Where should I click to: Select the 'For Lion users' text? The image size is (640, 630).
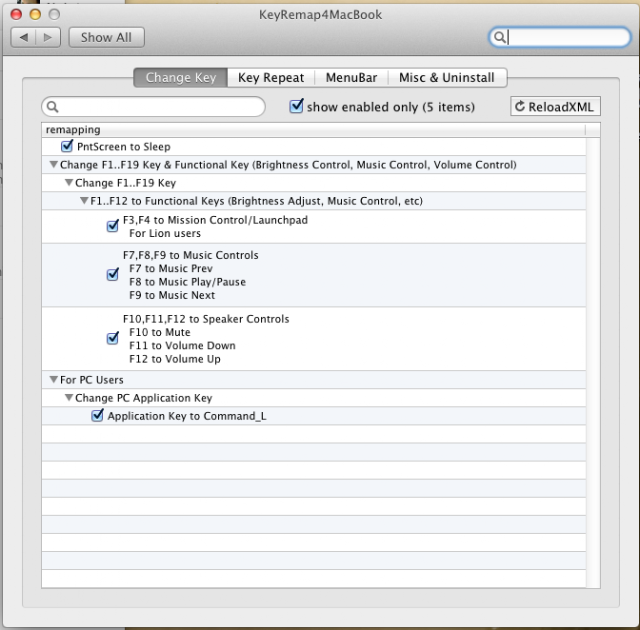pos(165,233)
